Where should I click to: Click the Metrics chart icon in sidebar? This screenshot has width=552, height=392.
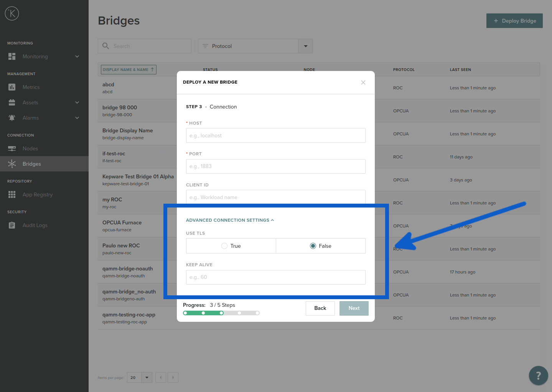pos(12,87)
